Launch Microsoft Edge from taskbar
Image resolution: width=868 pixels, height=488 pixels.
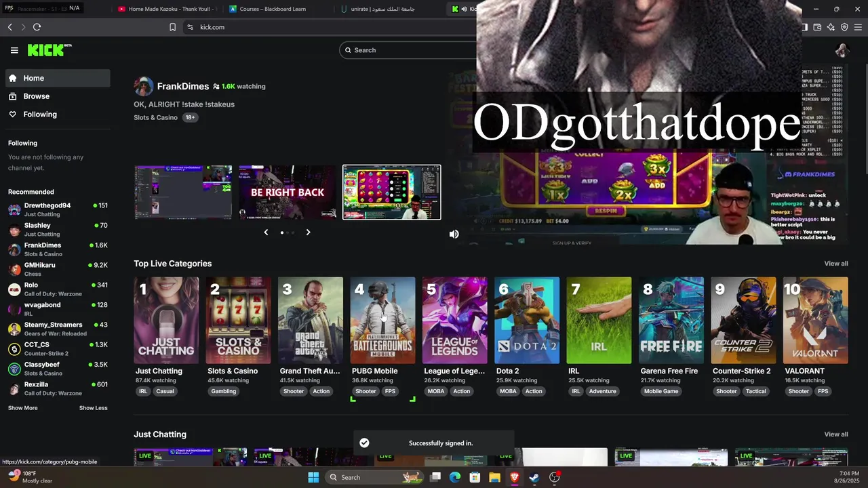pos(455,477)
